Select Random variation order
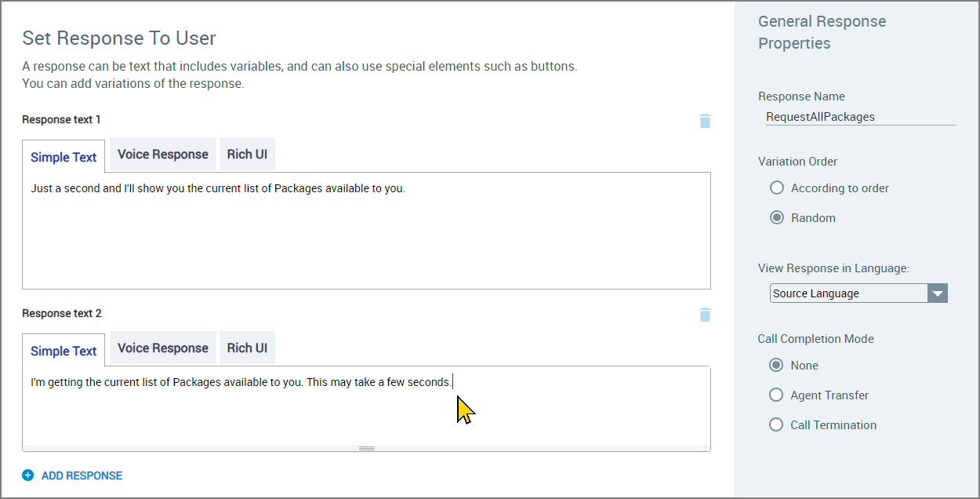 (x=776, y=217)
